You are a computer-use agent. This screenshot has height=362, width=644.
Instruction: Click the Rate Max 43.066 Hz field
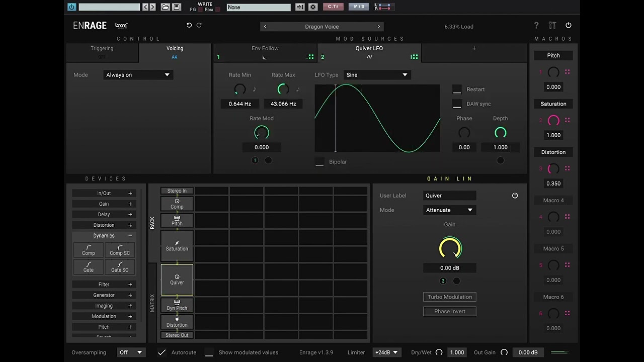click(283, 104)
